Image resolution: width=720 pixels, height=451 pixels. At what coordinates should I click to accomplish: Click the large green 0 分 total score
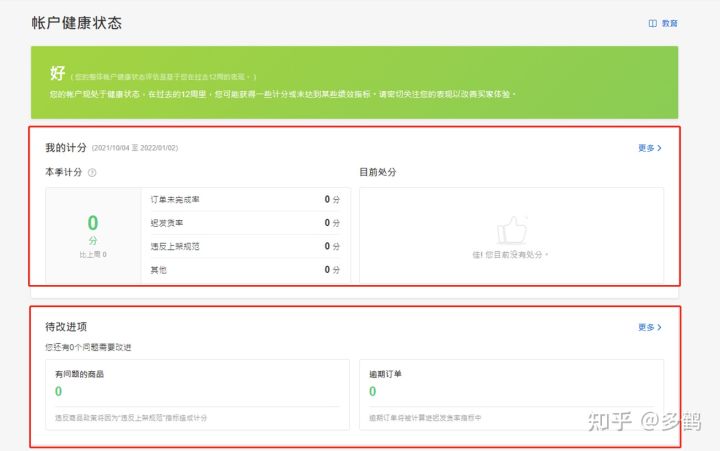pos(93,229)
